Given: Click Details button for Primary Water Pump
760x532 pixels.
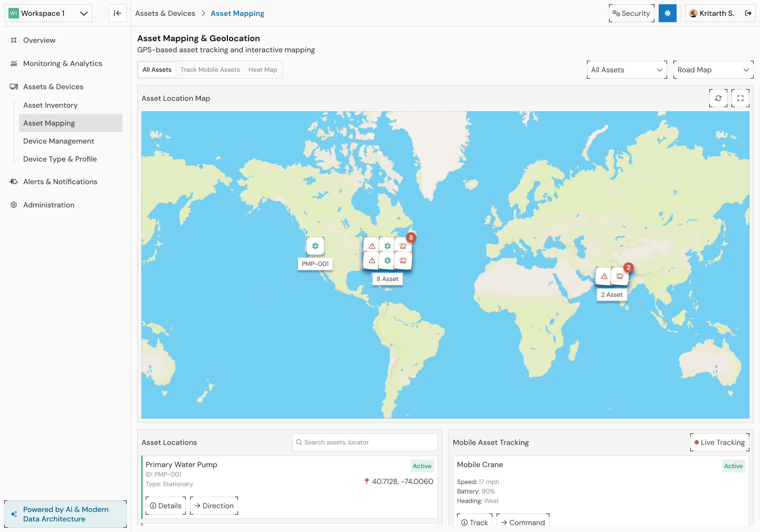Looking at the screenshot, I should (x=165, y=506).
